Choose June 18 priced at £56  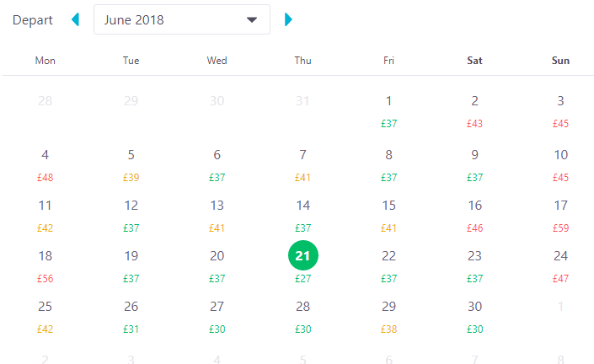point(45,265)
